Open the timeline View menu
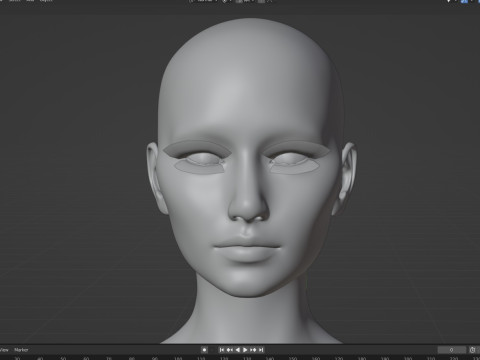 (x=4, y=350)
